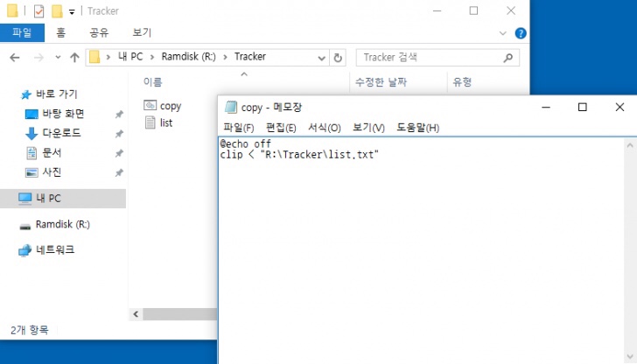
Task: Select the copy batch file icon
Action: pos(150,106)
